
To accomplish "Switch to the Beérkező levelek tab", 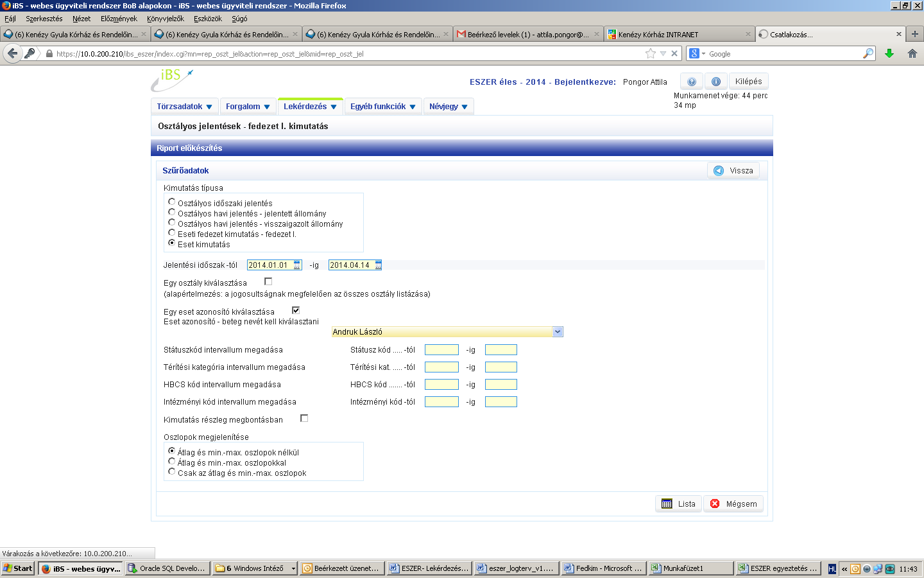I will (527, 34).
